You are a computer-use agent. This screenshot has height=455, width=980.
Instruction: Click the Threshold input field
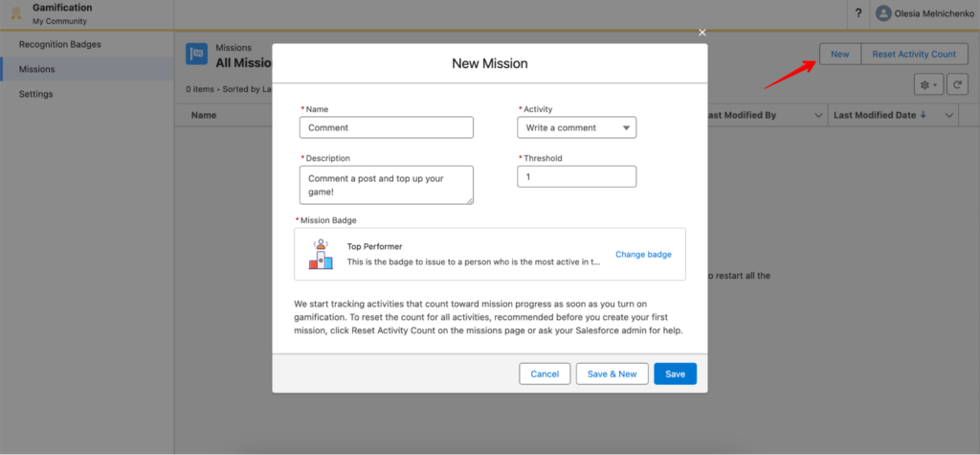576,176
